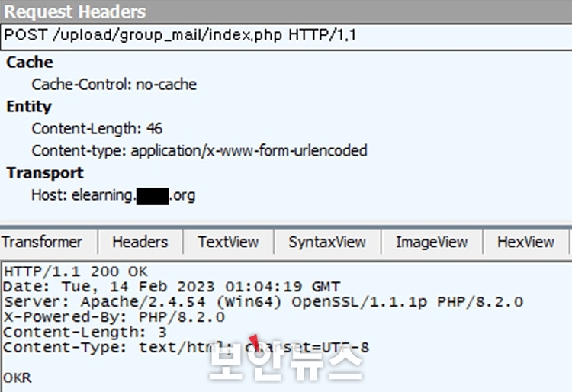Viewport: 572px width, 392px height.
Task: Select the TextView tab
Action: [228, 242]
